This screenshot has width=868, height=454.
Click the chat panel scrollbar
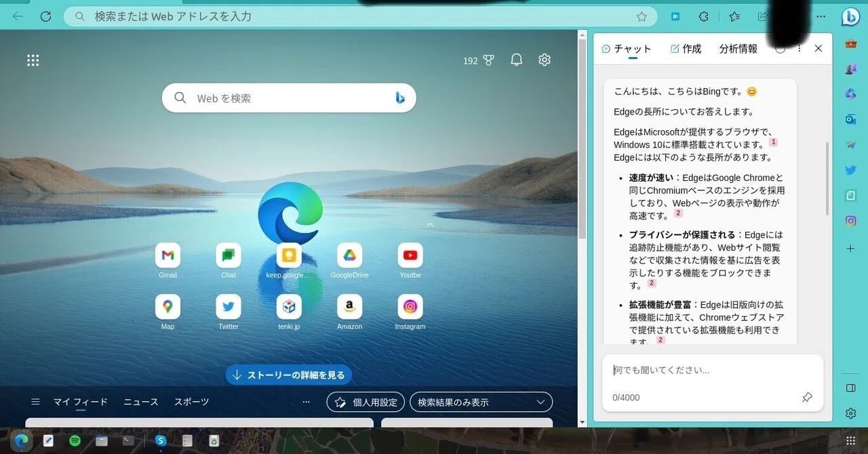click(827, 179)
